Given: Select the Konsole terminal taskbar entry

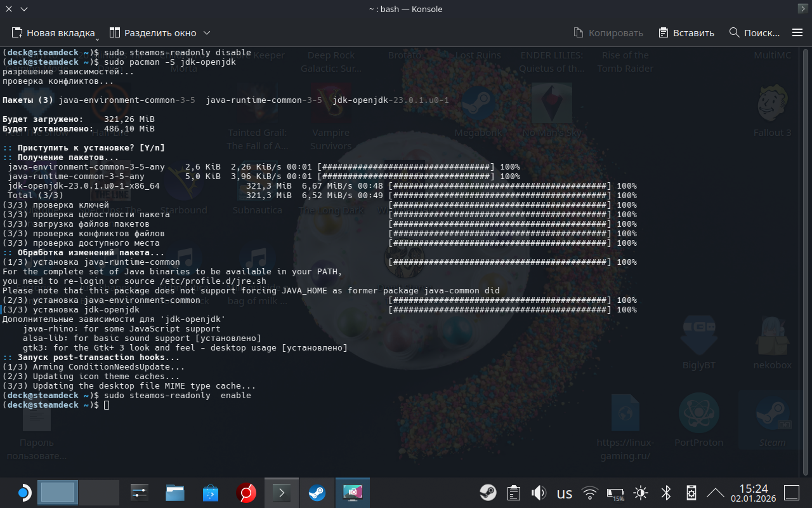Looking at the screenshot, I should point(281,493).
